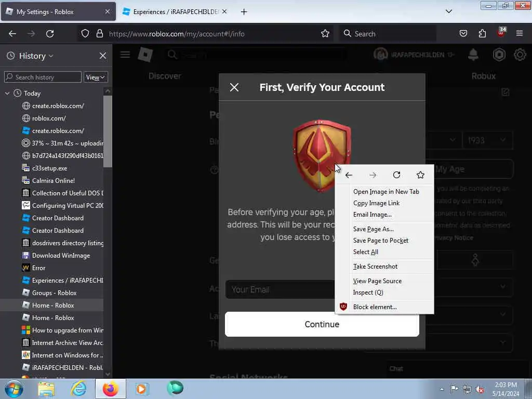Click Back arrow in the context menu

[349, 175]
